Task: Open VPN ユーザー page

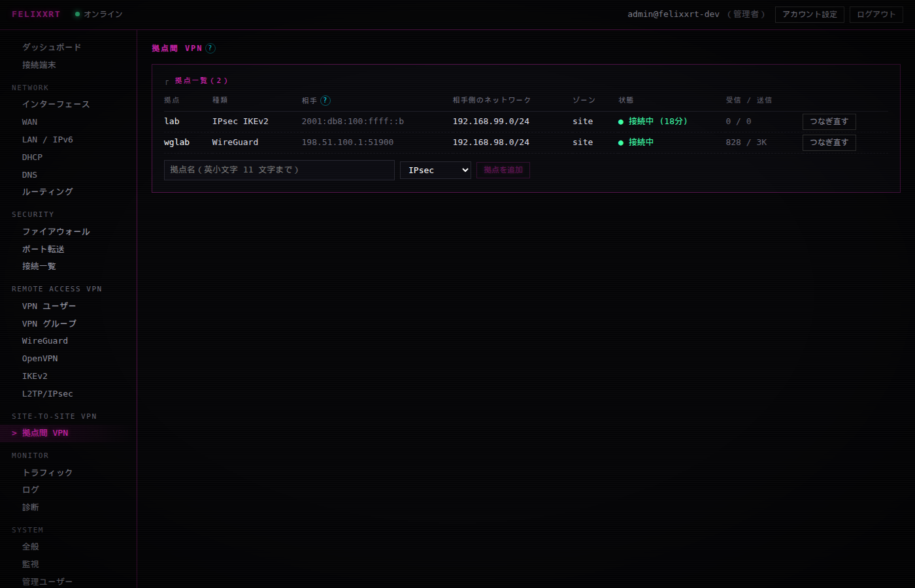Action: point(49,306)
